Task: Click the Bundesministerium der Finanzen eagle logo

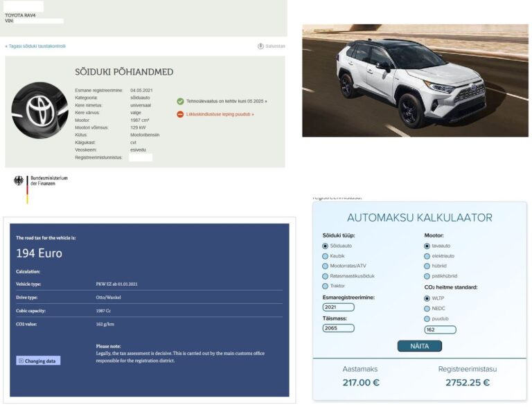Action: [x=19, y=181]
